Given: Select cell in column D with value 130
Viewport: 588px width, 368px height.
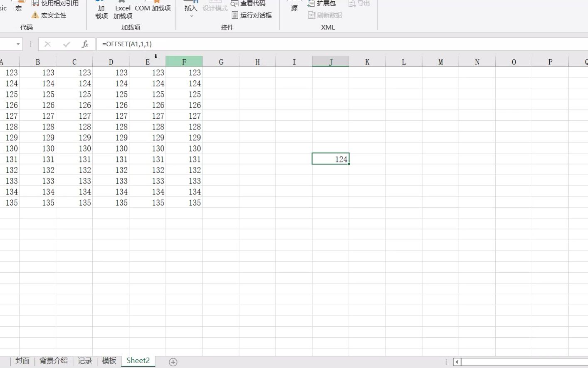Looking at the screenshot, I should (x=111, y=148).
